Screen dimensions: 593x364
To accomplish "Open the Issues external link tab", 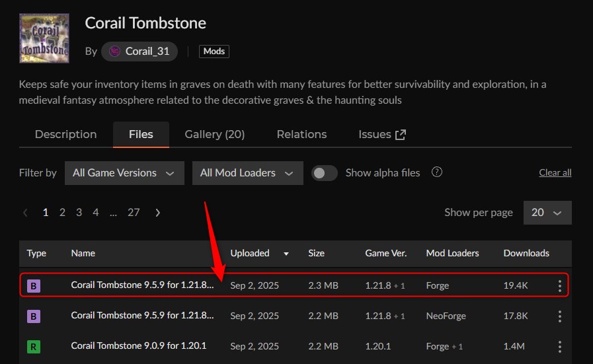I will [x=381, y=134].
